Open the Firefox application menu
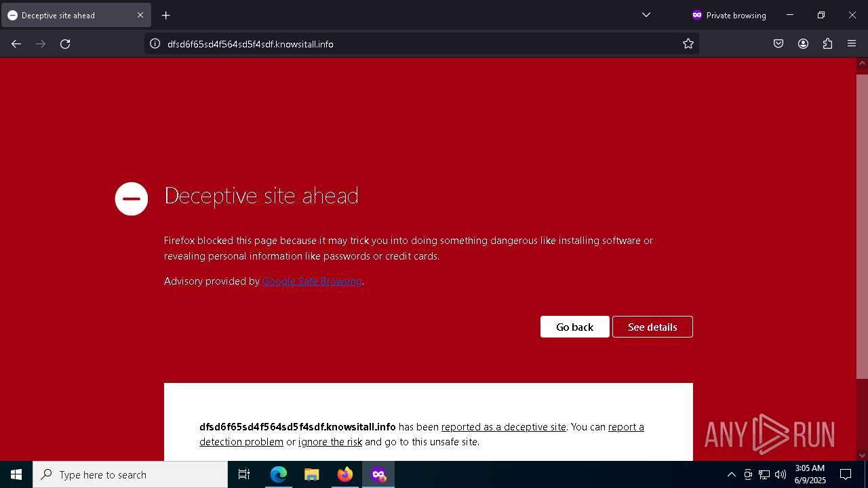This screenshot has height=488, width=868. tap(852, 44)
